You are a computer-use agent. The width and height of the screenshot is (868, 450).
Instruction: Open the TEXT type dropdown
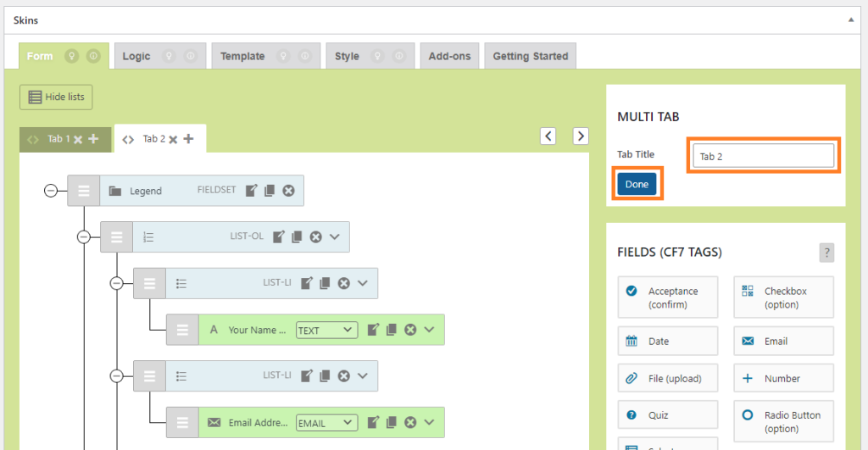326,330
